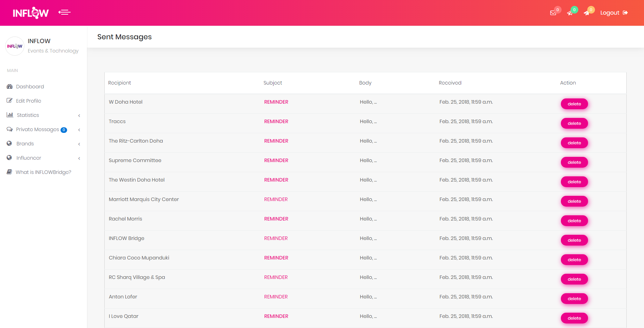
Task: Delete the message to Traccs
Action: 574,123
